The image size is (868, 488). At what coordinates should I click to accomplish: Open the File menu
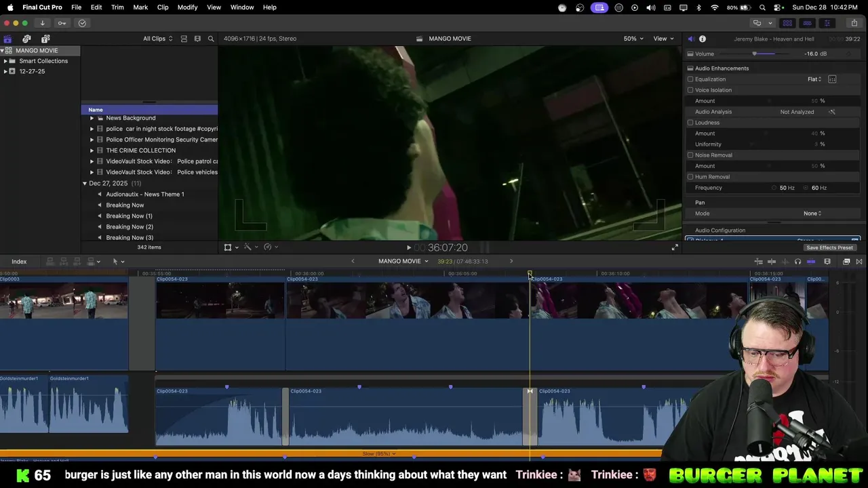coord(77,7)
